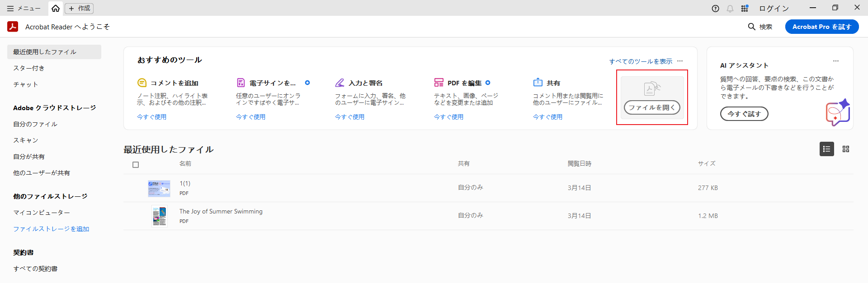
Task: Click the PDF file drop icon
Action: point(652,88)
